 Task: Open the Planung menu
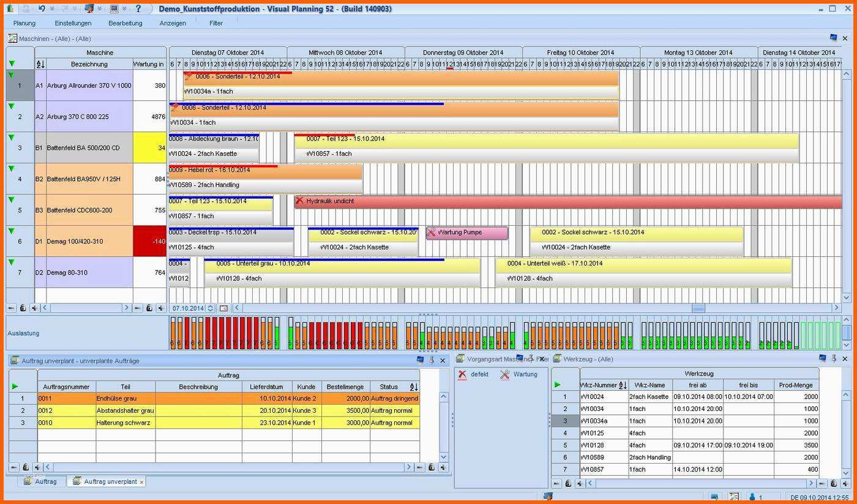tap(24, 23)
